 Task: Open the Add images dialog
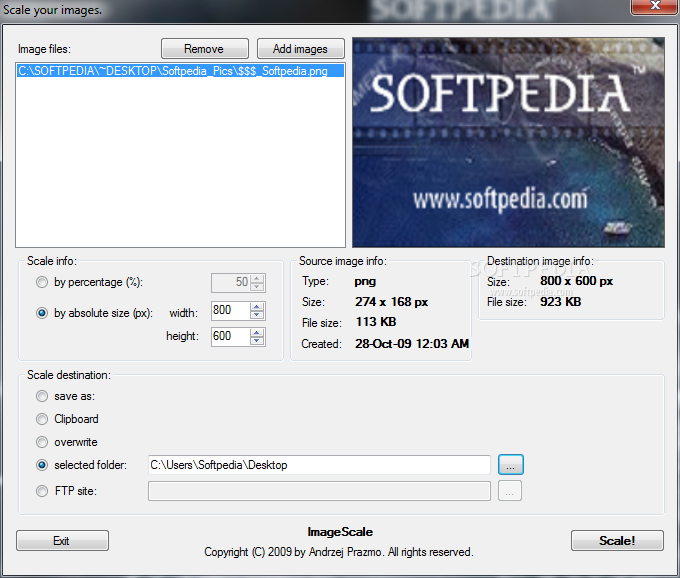point(301,49)
